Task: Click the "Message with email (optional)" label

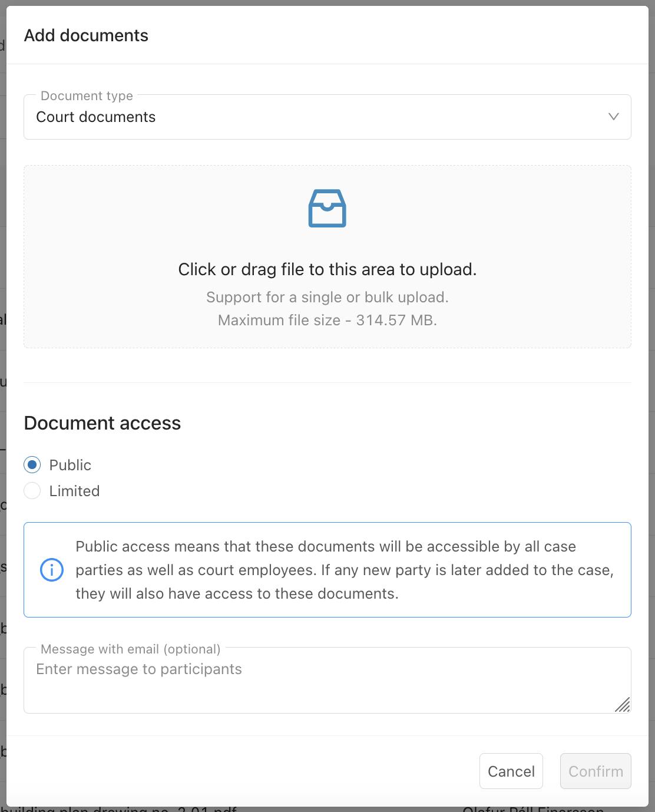Action: click(130, 649)
